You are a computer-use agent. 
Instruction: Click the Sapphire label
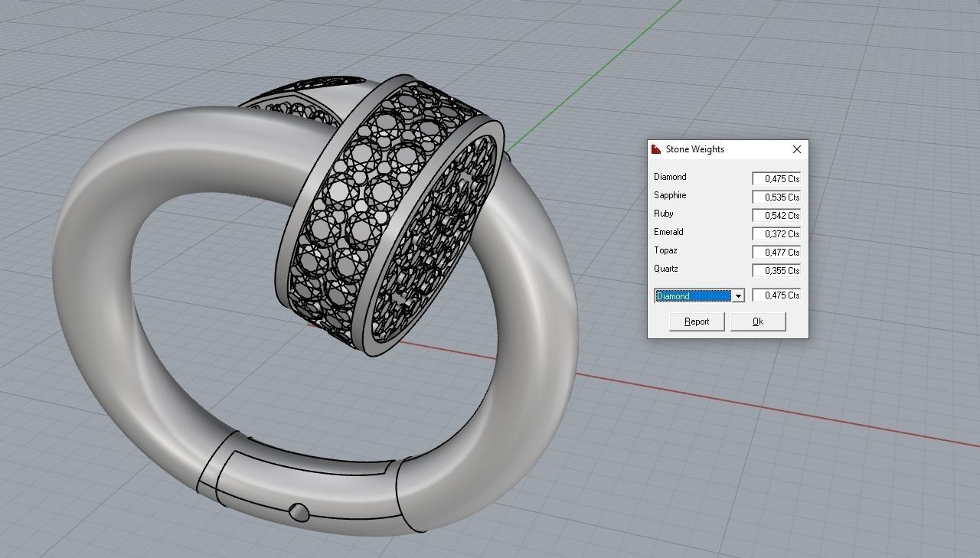point(670,195)
